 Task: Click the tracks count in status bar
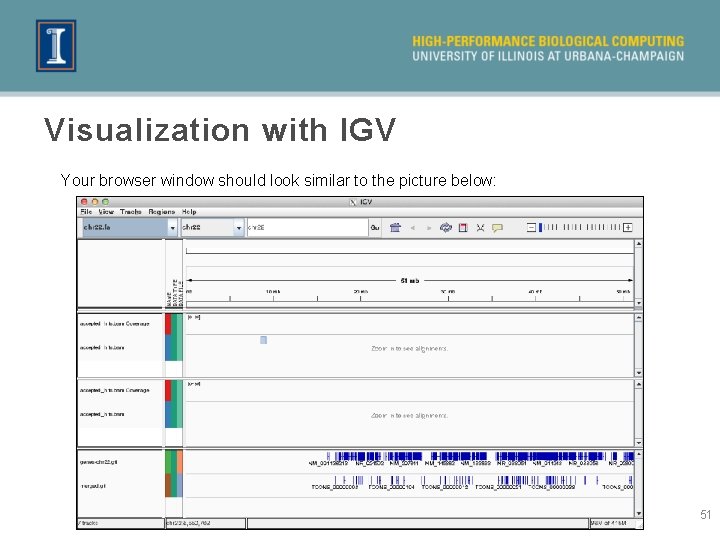click(x=88, y=523)
